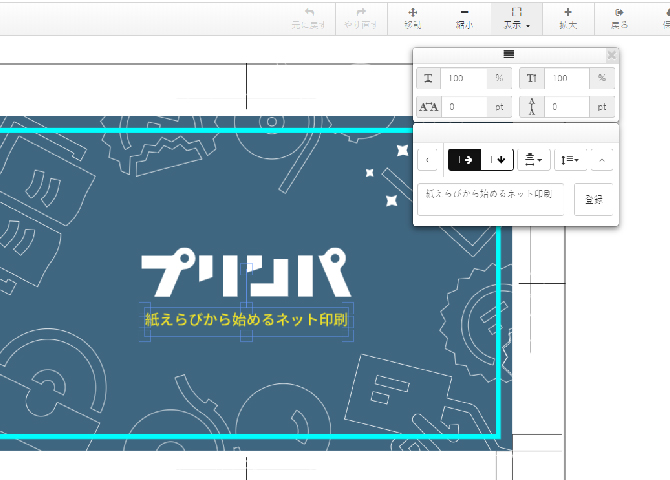
Task: Click the character tracking AA icon
Action: point(428,106)
